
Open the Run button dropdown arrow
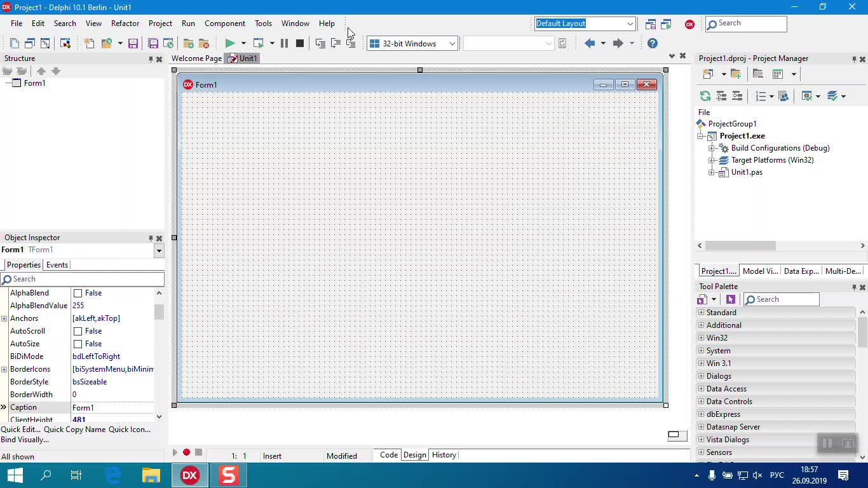tap(243, 43)
